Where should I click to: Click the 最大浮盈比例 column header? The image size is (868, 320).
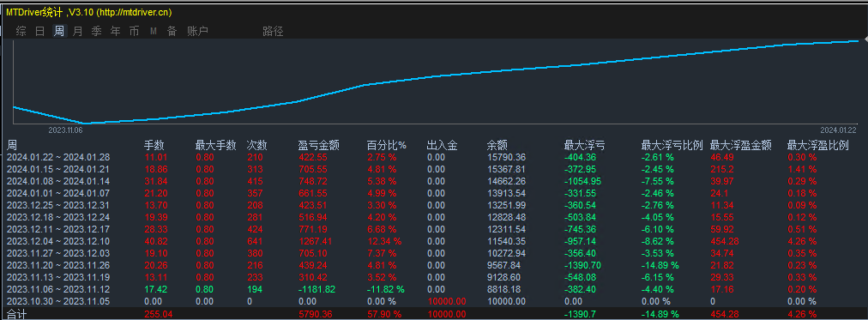818,146
